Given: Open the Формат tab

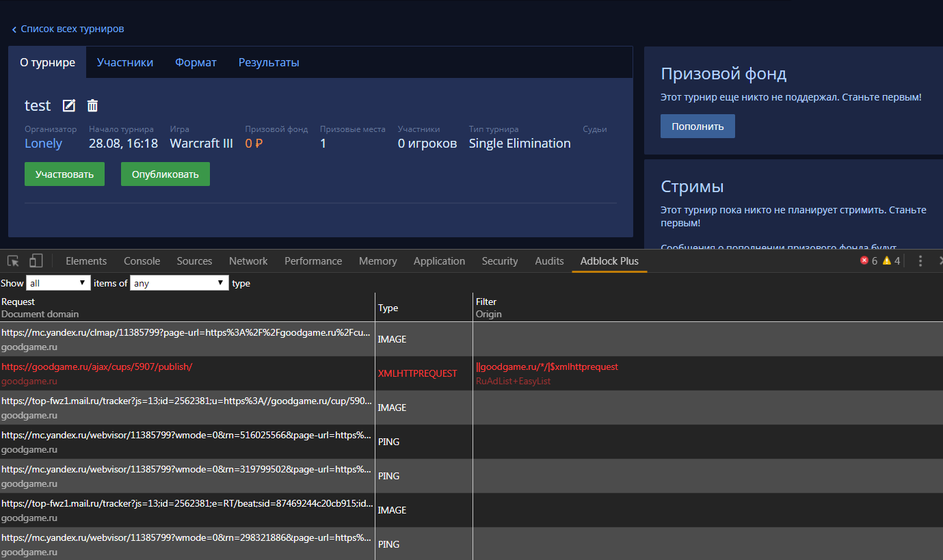Looking at the screenshot, I should tap(196, 62).
